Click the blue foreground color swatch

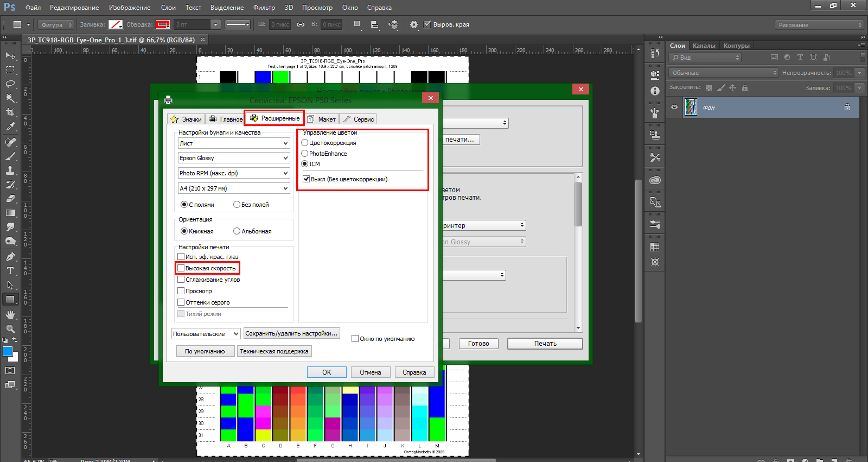[x=8, y=352]
